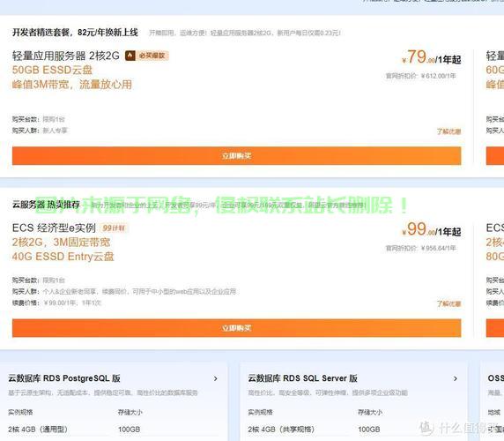
Task: Click ECS 经济型e实例 product title
Action: point(54,228)
